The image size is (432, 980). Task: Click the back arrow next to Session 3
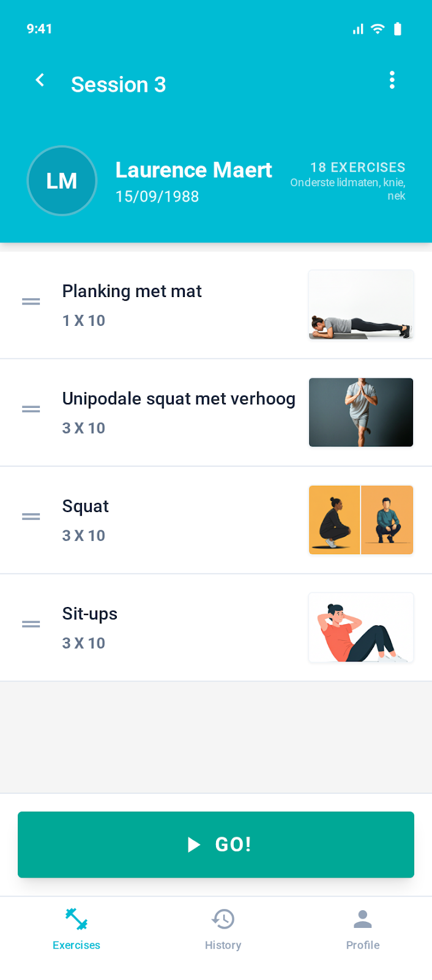pos(40,80)
